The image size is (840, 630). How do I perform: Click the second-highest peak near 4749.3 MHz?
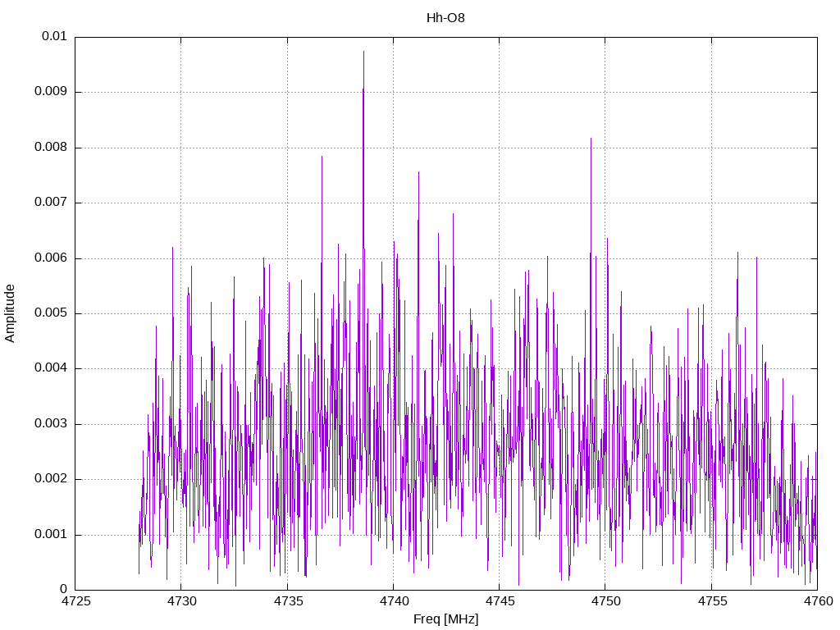(x=591, y=139)
